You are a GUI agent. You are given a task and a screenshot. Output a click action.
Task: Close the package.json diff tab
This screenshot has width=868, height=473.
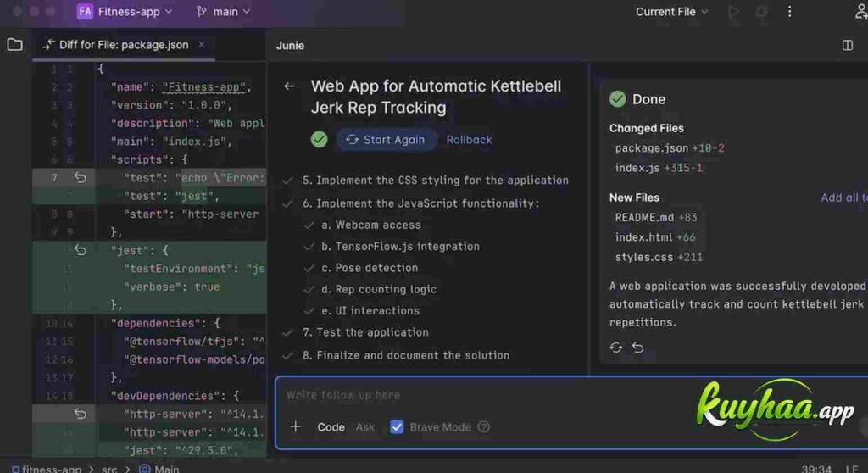[x=202, y=44]
